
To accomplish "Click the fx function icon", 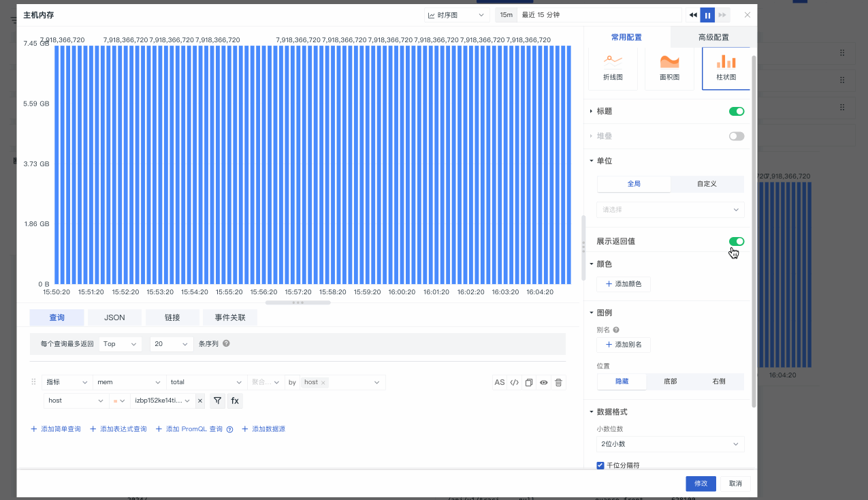I will pos(235,401).
